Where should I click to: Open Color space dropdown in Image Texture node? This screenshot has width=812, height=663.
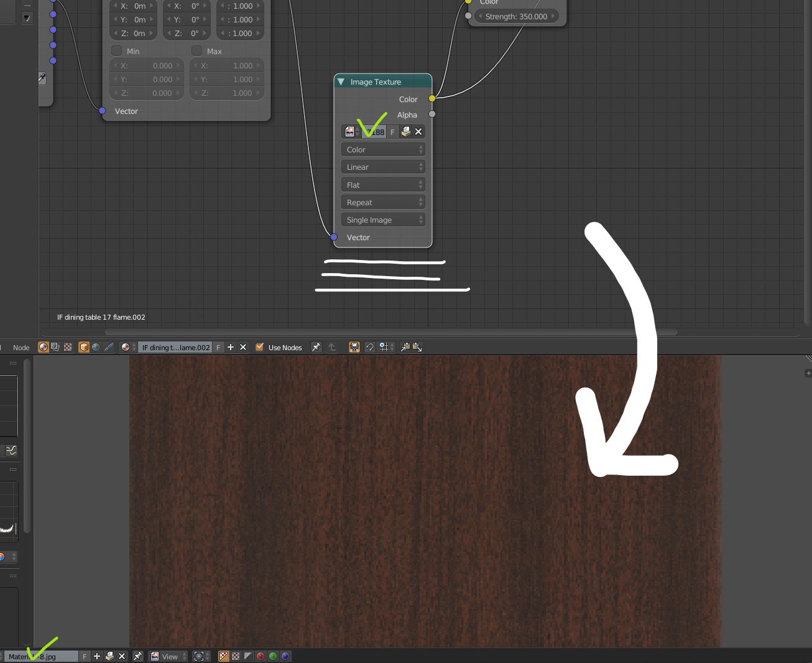tap(383, 149)
